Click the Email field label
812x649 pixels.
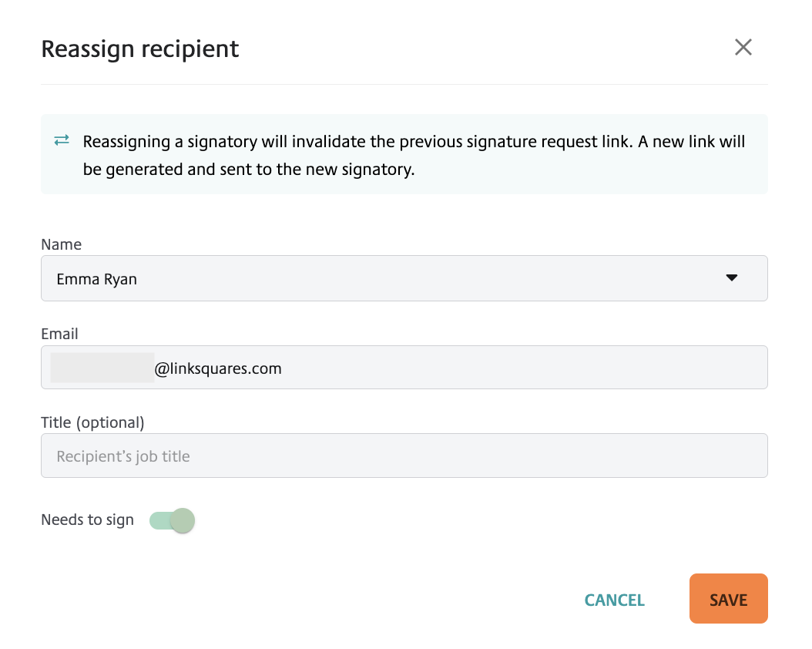tap(59, 334)
